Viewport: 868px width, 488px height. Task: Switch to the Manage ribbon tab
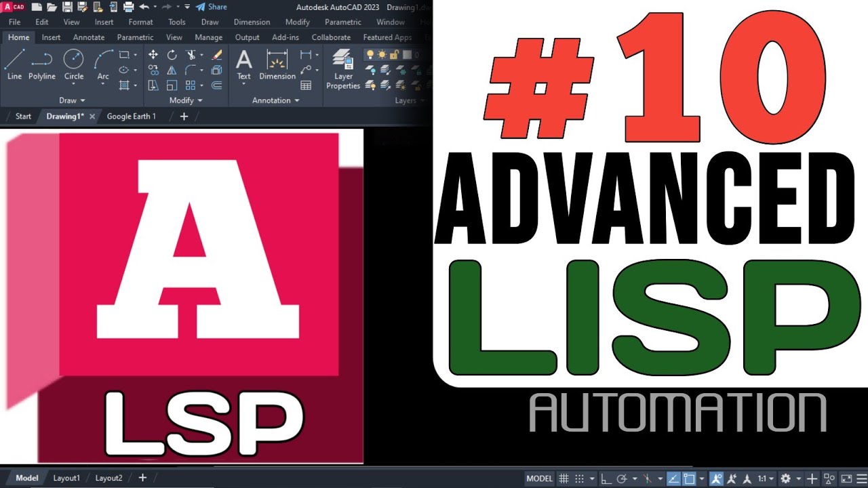[x=209, y=37]
